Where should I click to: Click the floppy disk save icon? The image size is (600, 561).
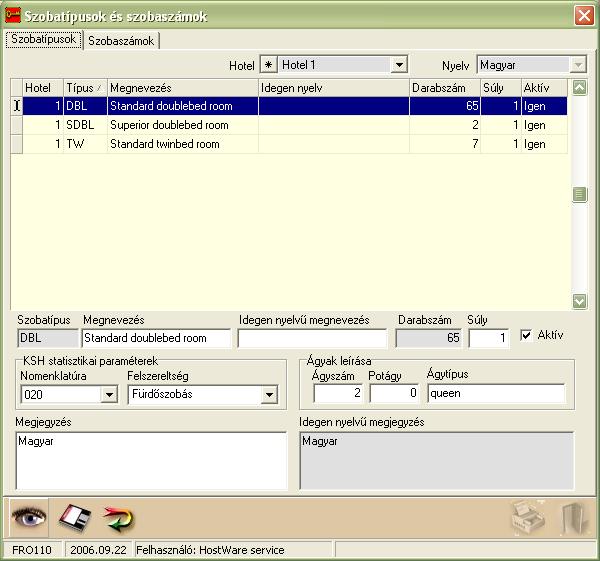pos(75,518)
